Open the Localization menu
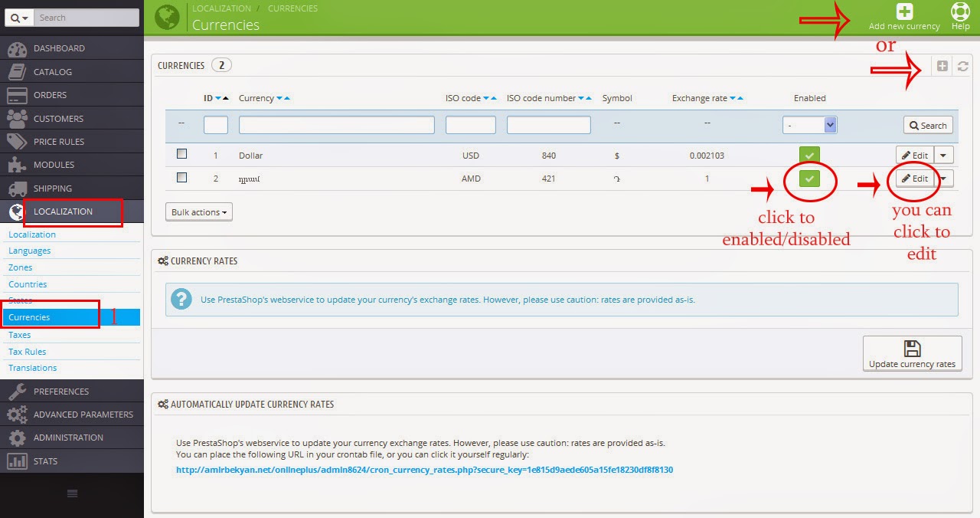 click(x=72, y=211)
